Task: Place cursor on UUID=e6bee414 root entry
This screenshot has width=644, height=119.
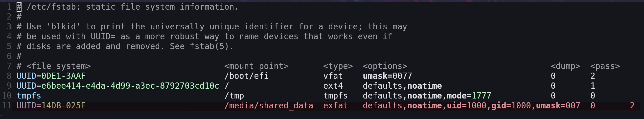Action: (118, 86)
